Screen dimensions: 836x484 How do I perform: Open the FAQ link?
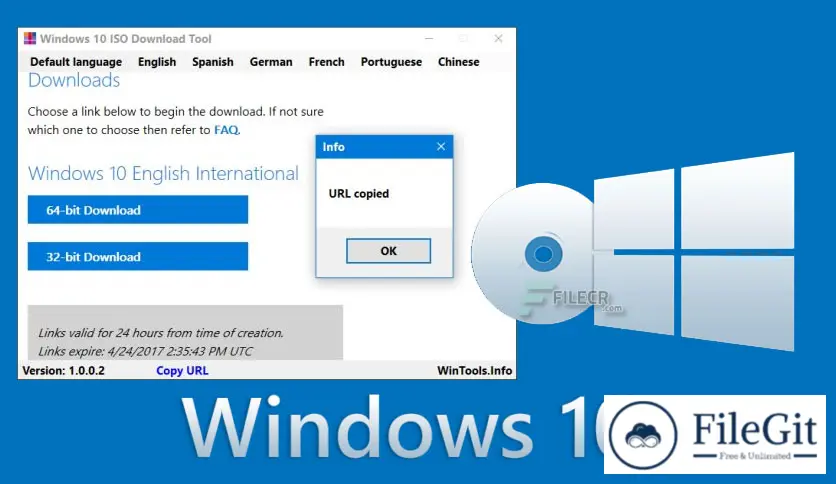pos(226,130)
